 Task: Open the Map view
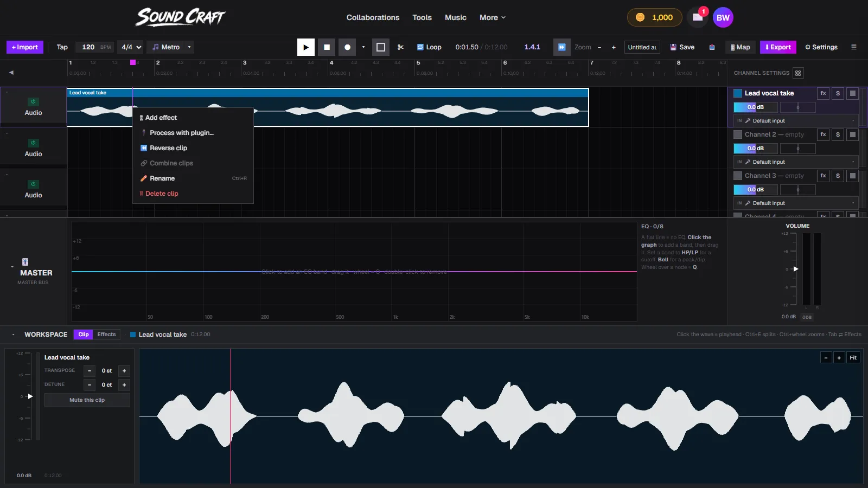point(740,47)
